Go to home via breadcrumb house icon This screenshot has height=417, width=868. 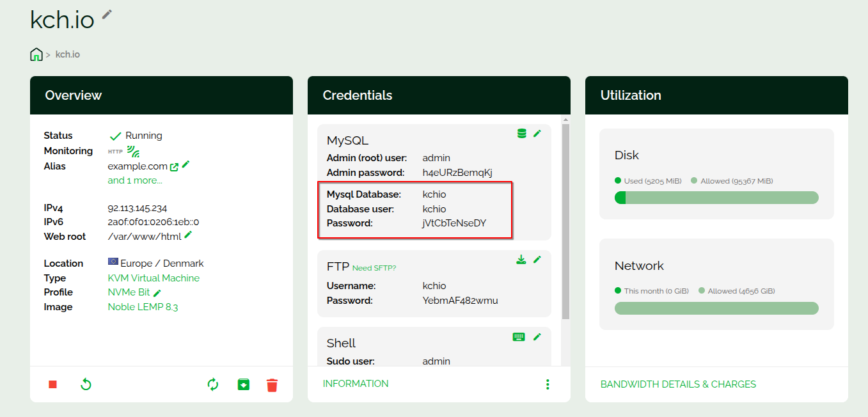(x=36, y=54)
